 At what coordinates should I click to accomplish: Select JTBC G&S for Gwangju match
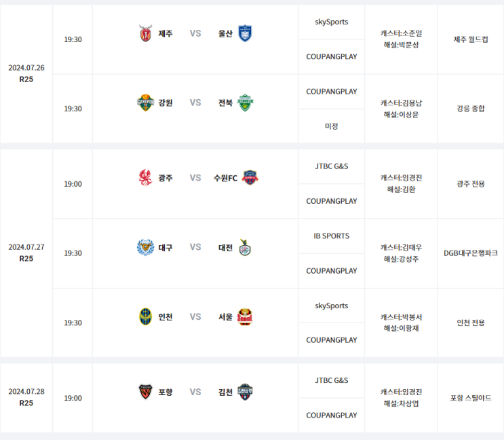click(331, 166)
